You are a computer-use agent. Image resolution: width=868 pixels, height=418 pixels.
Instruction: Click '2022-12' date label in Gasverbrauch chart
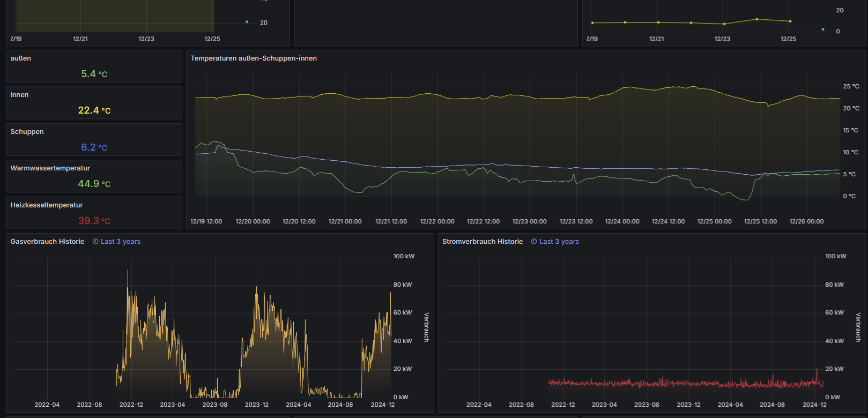coord(131,405)
